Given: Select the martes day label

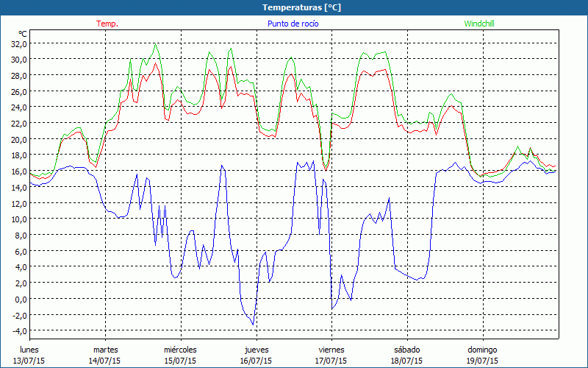Looking at the screenshot, I should pos(105,350).
